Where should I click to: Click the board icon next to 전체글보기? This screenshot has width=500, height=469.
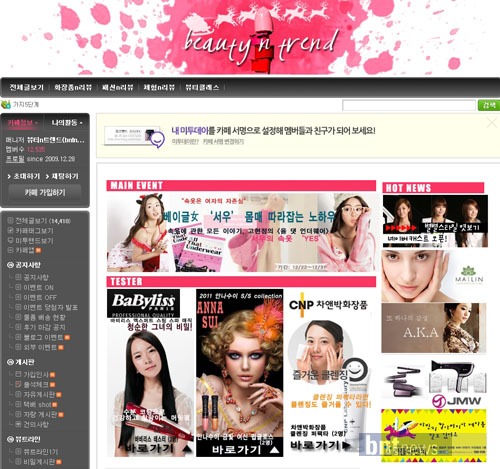(x=10, y=220)
